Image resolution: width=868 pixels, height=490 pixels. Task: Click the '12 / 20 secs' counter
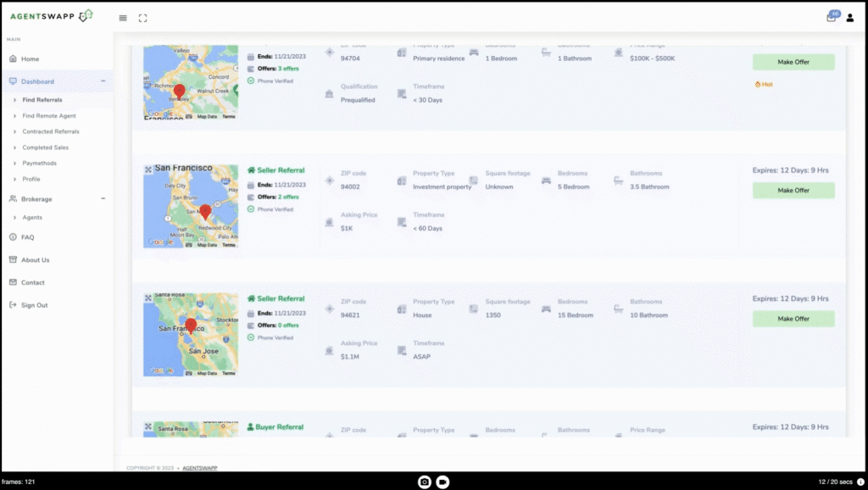point(835,482)
